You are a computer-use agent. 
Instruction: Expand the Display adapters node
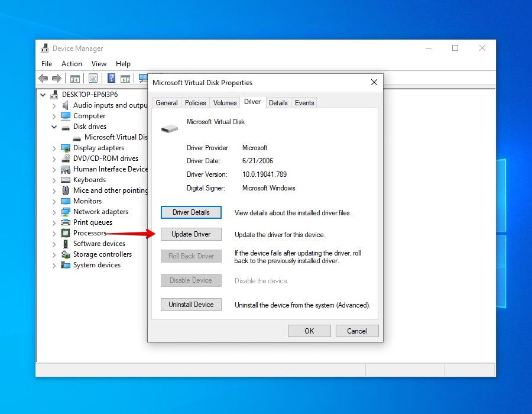tap(54, 148)
